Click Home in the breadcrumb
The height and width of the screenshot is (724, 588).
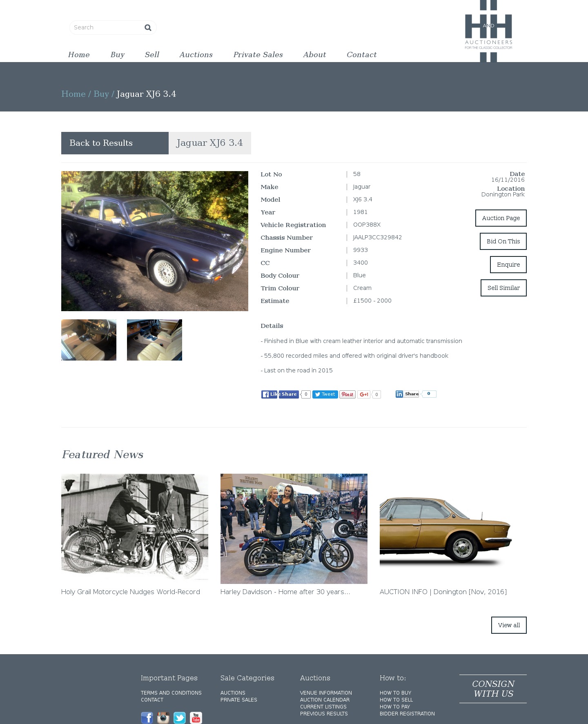[73, 94]
